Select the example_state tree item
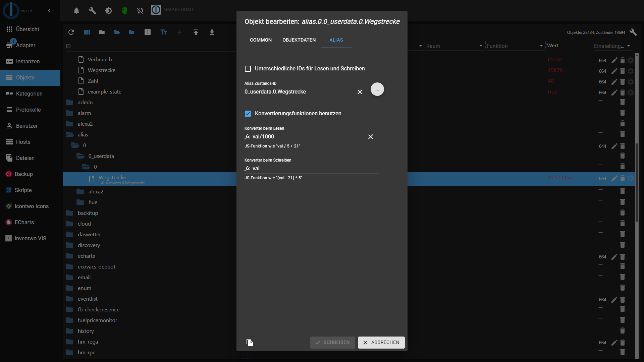The height and width of the screenshot is (362, 644). tap(104, 92)
